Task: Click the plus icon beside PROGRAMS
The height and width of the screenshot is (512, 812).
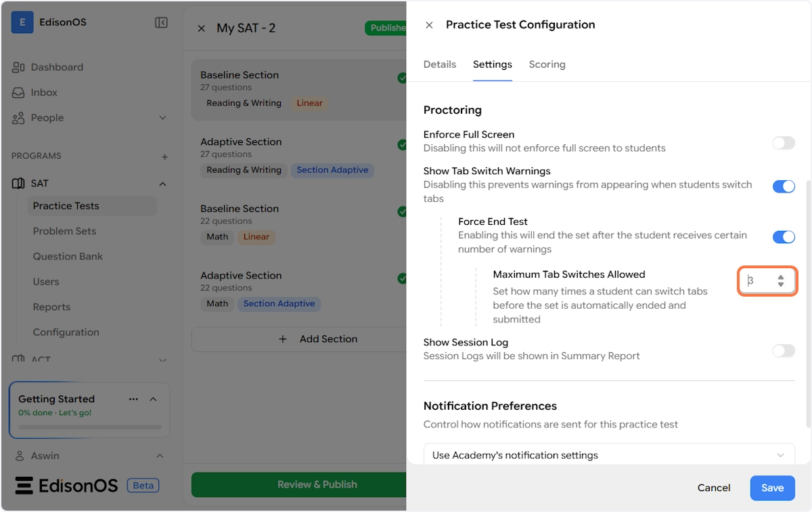Action: point(164,156)
